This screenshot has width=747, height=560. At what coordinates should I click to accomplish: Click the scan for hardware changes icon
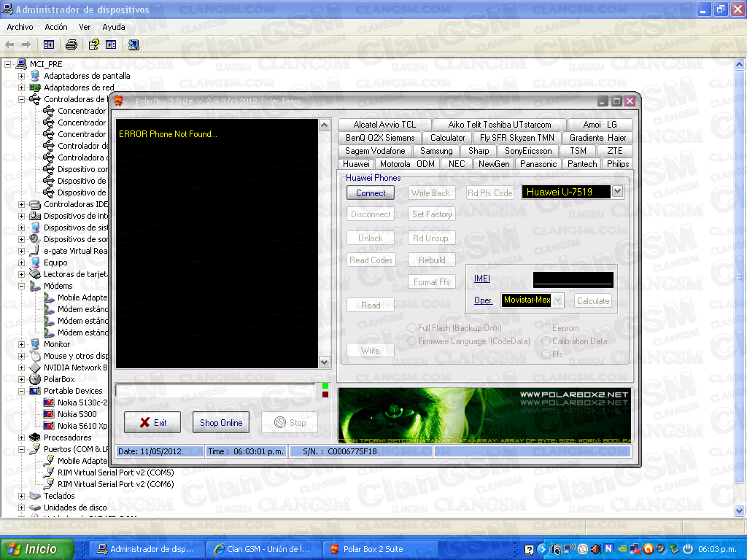(x=134, y=44)
